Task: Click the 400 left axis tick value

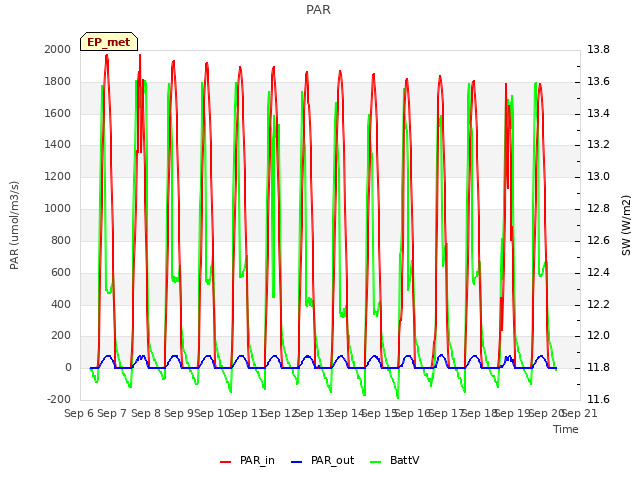Action: [x=61, y=304]
